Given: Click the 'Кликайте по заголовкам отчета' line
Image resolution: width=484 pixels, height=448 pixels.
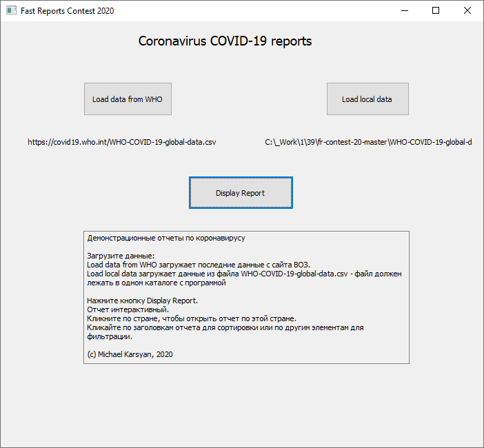Looking at the screenshot, I should click(225, 327).
